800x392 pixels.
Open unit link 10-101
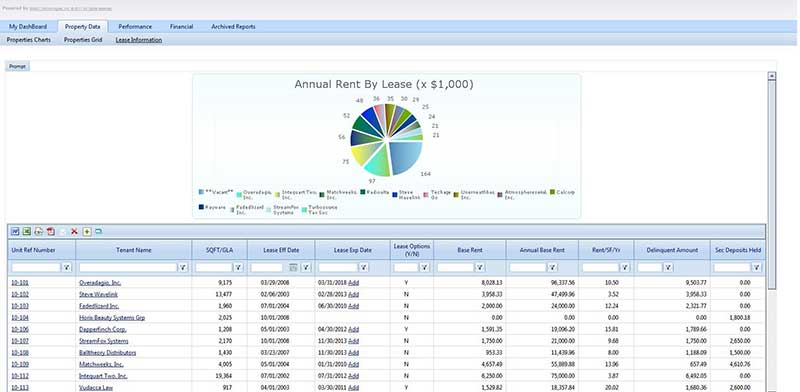(x=20, y=282)
